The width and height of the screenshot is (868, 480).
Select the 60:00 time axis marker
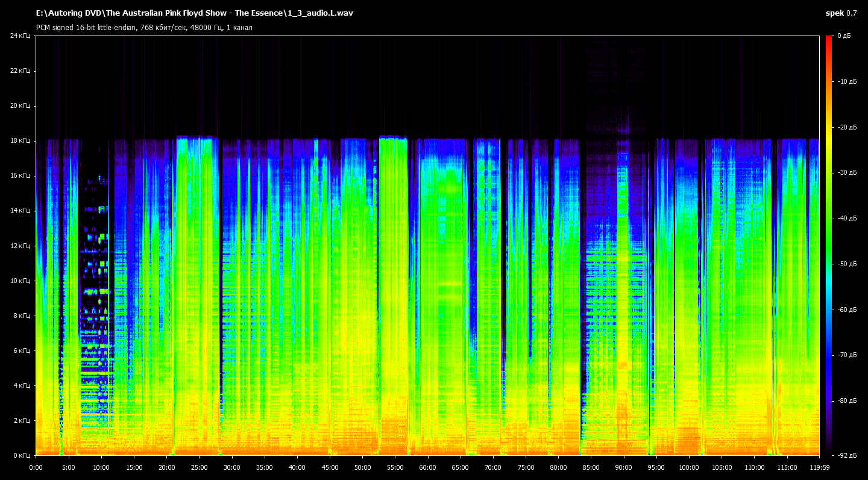(x=427, y=467)
